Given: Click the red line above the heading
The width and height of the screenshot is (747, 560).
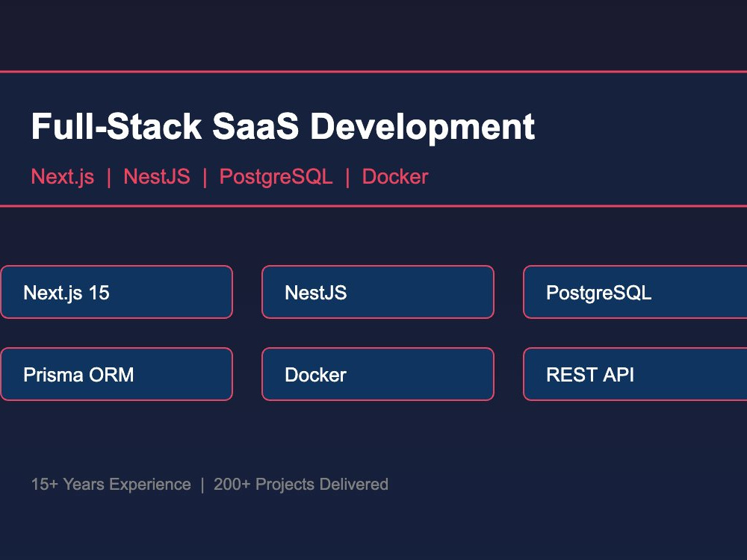Looking at the screenshot, I should (x=373, y=72).
